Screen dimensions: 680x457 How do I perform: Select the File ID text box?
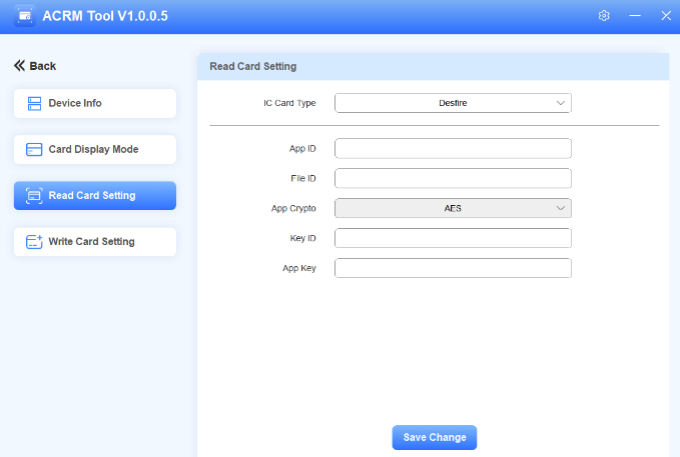tap(453, 179)
